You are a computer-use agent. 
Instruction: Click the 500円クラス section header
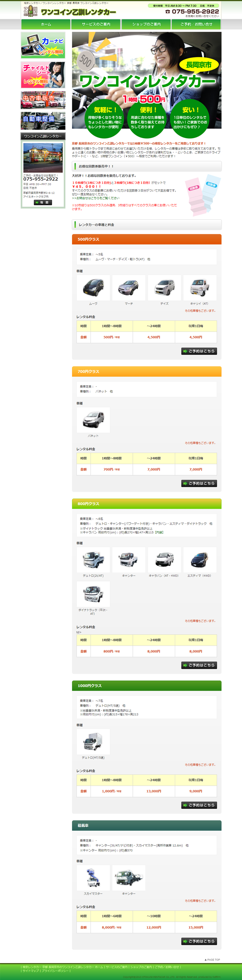coord(146,239)
